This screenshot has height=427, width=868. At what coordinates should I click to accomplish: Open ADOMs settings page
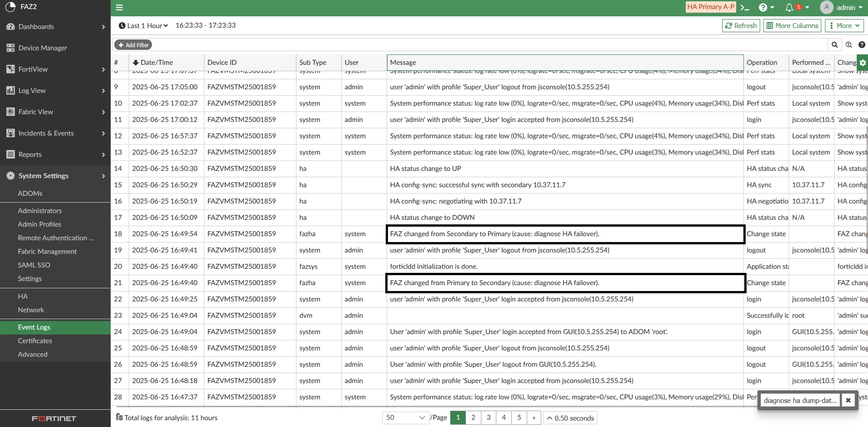point(30,194)
